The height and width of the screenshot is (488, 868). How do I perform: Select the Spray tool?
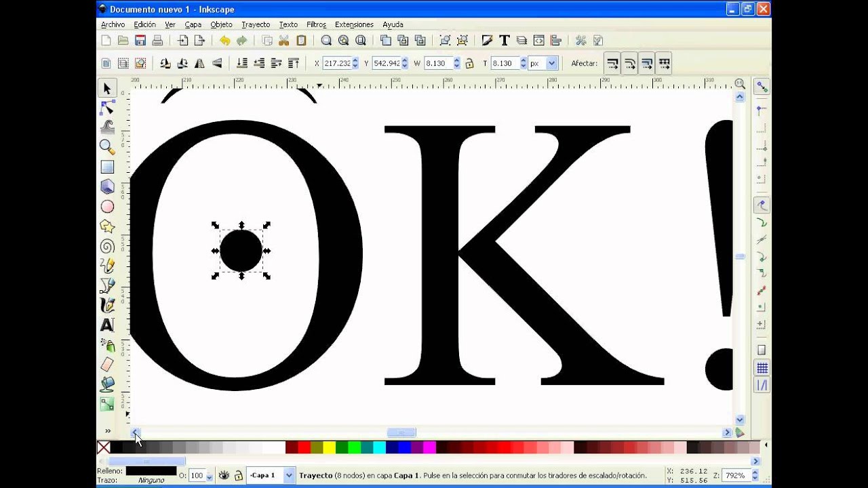coord(107,345)
